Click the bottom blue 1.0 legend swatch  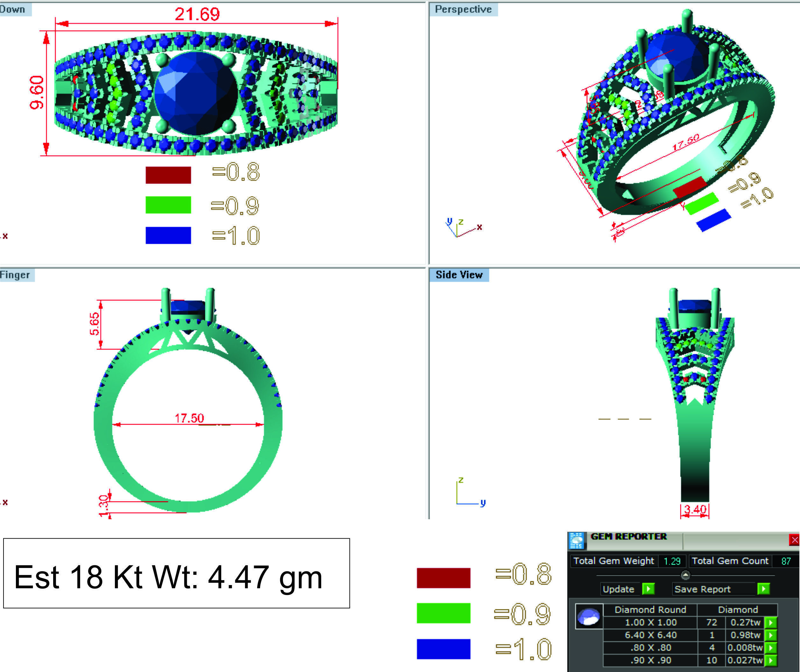point(443,649)
